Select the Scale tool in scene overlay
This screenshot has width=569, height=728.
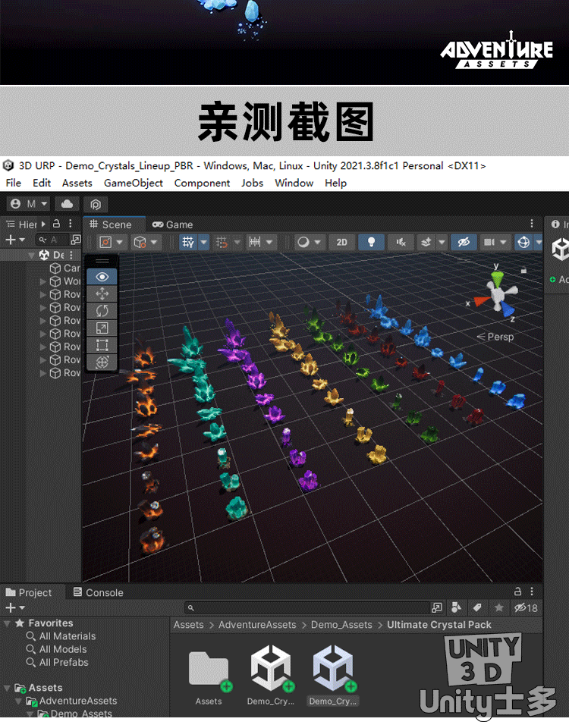102,328
